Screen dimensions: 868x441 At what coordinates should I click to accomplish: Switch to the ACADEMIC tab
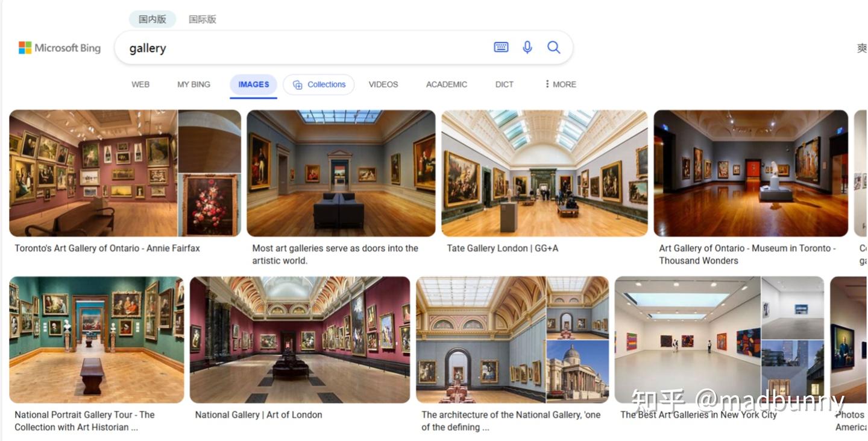click(447, 84)
